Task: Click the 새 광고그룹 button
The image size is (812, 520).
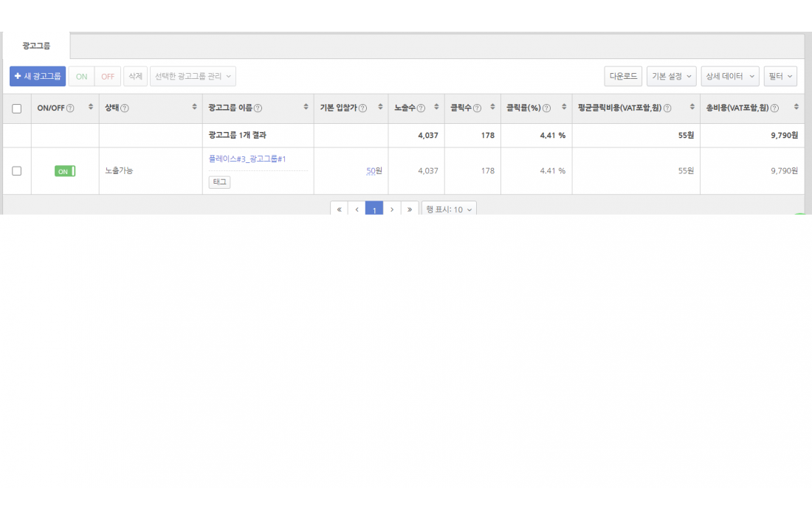Action: [38, 77]
